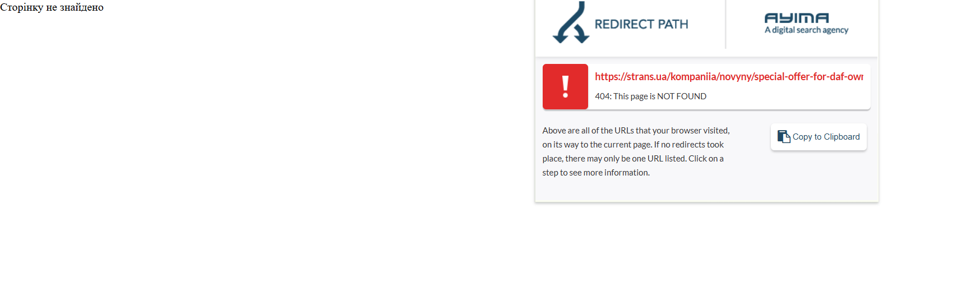
Task: Select the 404 NOT FOUND status line
Action: coord(650,96)
